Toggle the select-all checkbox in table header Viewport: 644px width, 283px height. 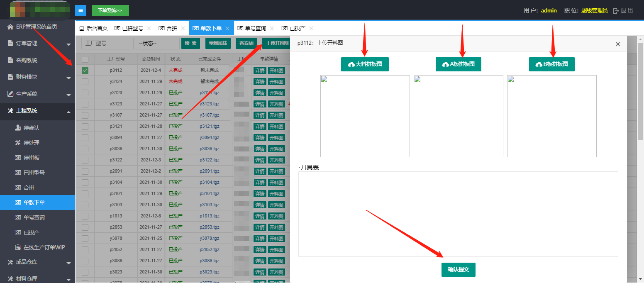coord(85,59)
